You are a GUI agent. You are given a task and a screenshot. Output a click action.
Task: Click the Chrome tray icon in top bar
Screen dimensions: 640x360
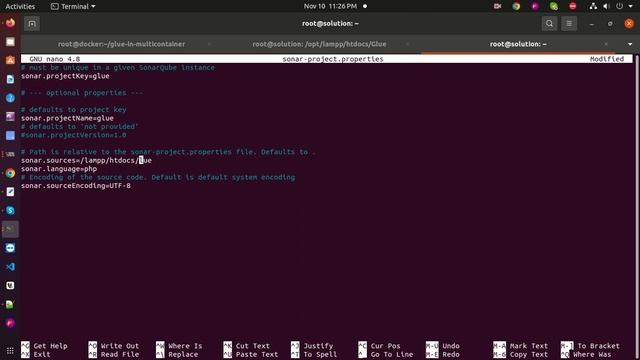click(516, 6)
